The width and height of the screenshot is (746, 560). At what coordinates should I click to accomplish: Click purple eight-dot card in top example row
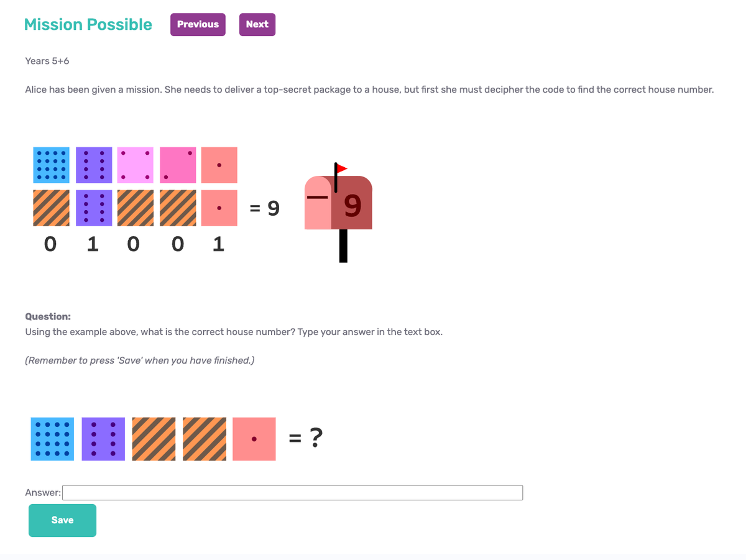[x=94, y=165]
